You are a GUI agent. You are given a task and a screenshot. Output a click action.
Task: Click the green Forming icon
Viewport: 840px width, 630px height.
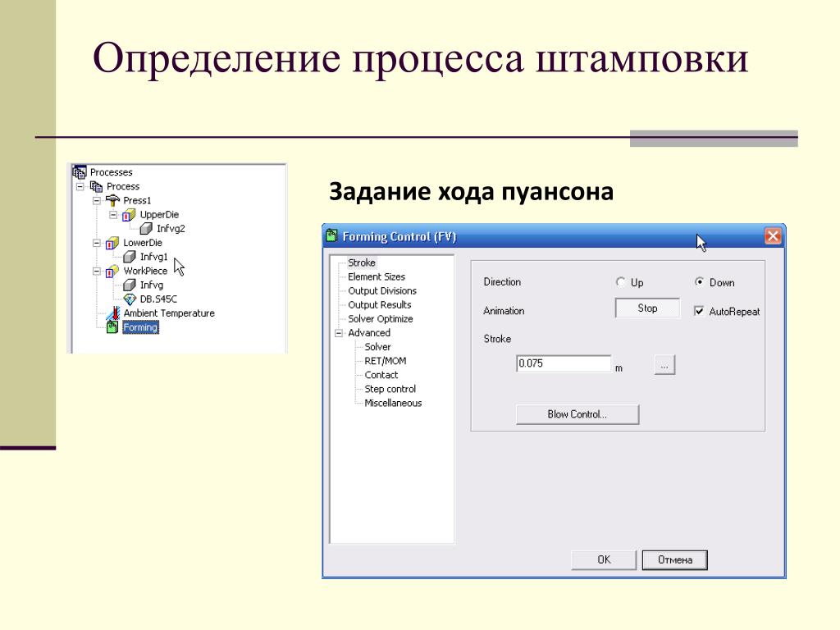point(112,326)
